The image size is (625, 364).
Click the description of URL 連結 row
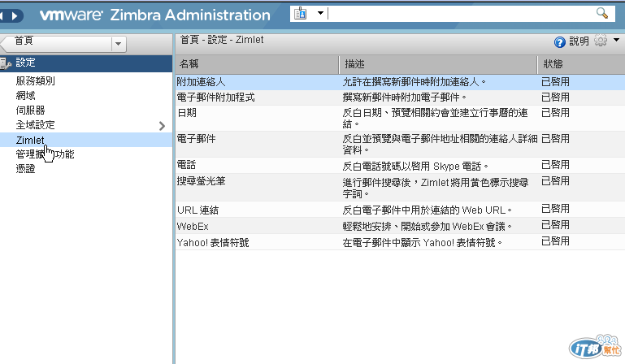click(427, 210)
